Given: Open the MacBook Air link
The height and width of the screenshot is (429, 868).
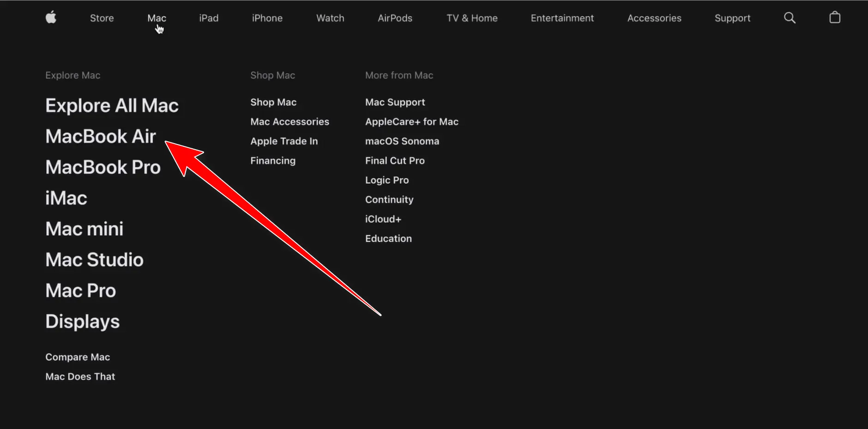Looking at the screenshot, I should (x=101, y=137).
